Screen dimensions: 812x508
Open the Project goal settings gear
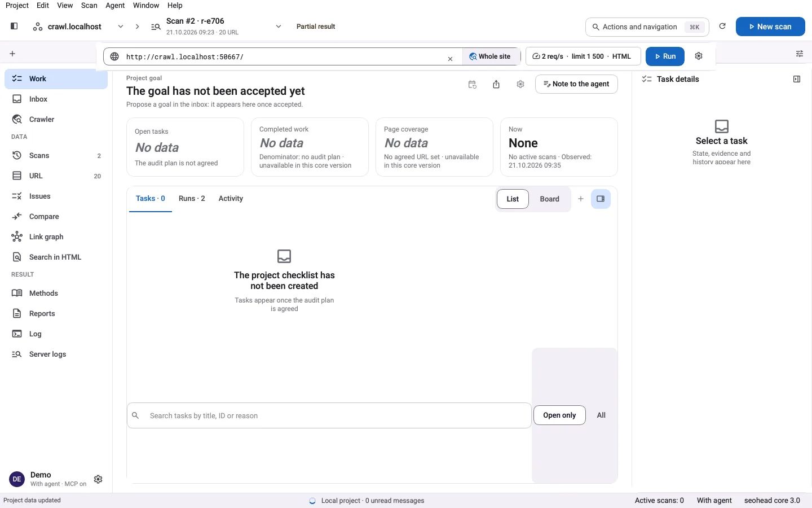pyautogui.click(x=520, y=84)
